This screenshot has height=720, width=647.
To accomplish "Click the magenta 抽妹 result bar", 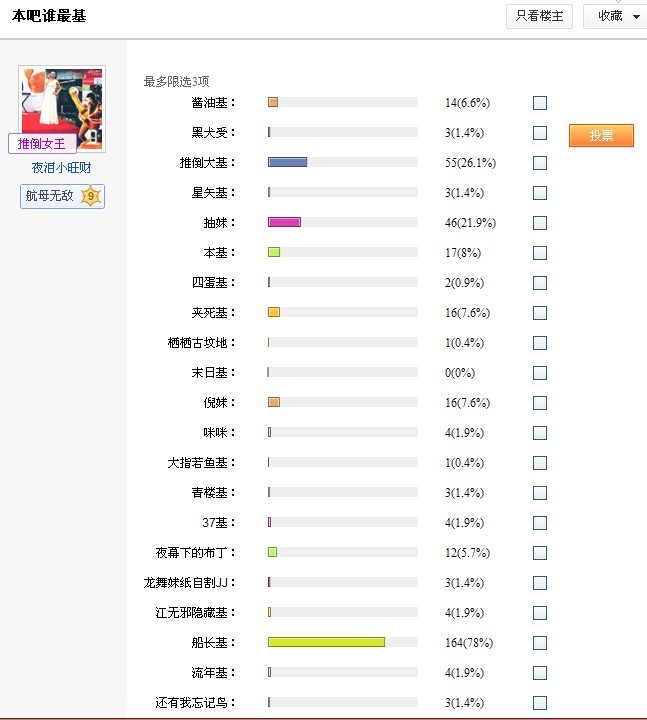I will (x=284, y=222).
